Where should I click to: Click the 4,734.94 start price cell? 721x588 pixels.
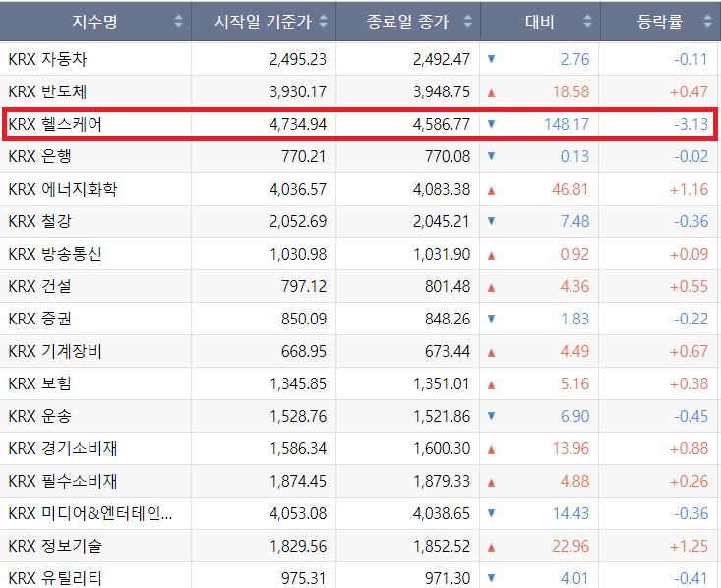point(298,124)
